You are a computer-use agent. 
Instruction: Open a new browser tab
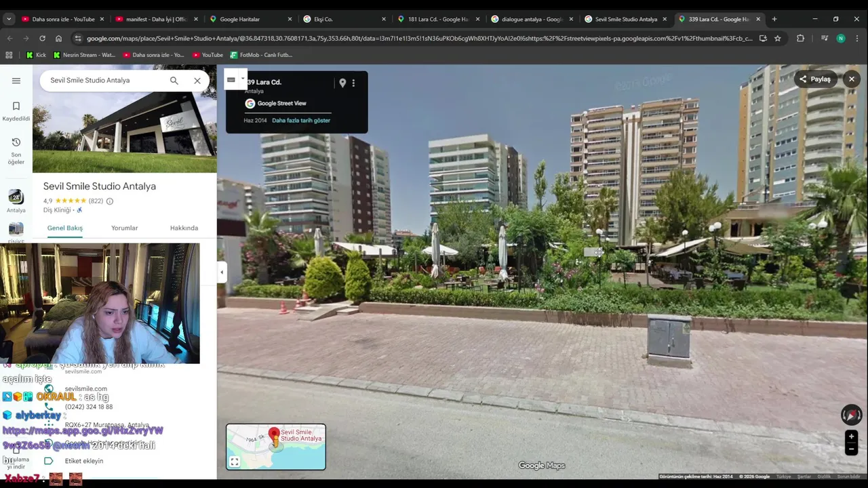[774, 19]
